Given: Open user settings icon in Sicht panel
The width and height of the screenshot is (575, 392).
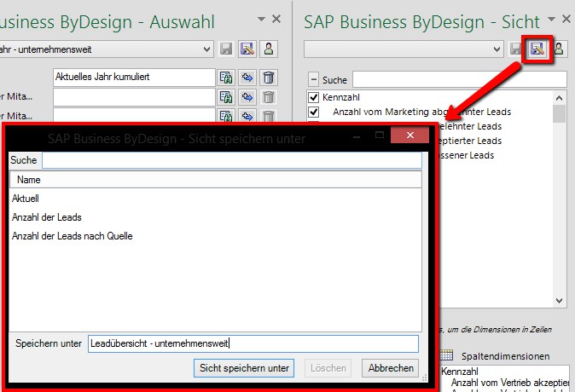Looking at the screenshot, I should [x=559, y=49].
